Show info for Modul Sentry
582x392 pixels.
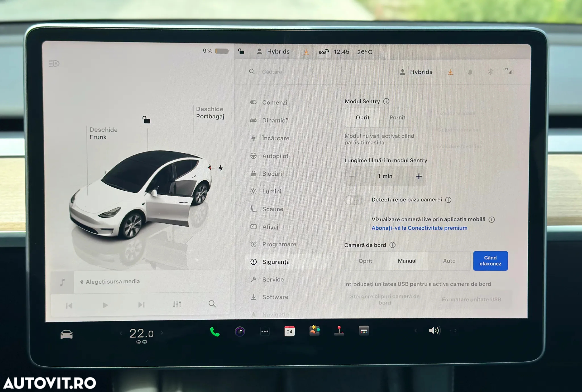386,101
